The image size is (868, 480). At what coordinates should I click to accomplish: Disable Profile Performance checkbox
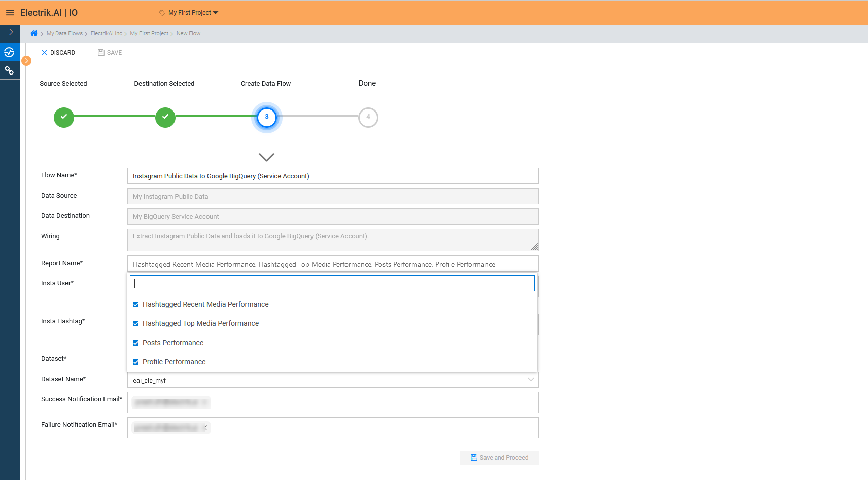click(135, 362)
